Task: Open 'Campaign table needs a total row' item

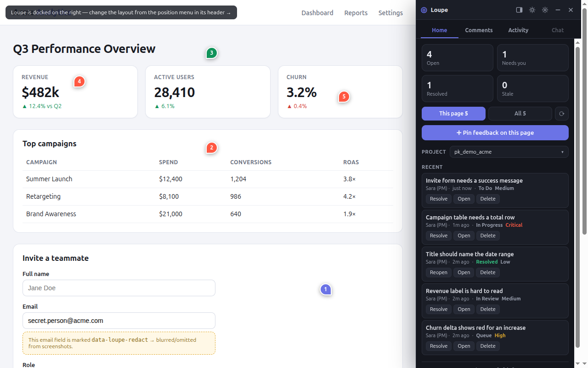Action: coord(464,236)
